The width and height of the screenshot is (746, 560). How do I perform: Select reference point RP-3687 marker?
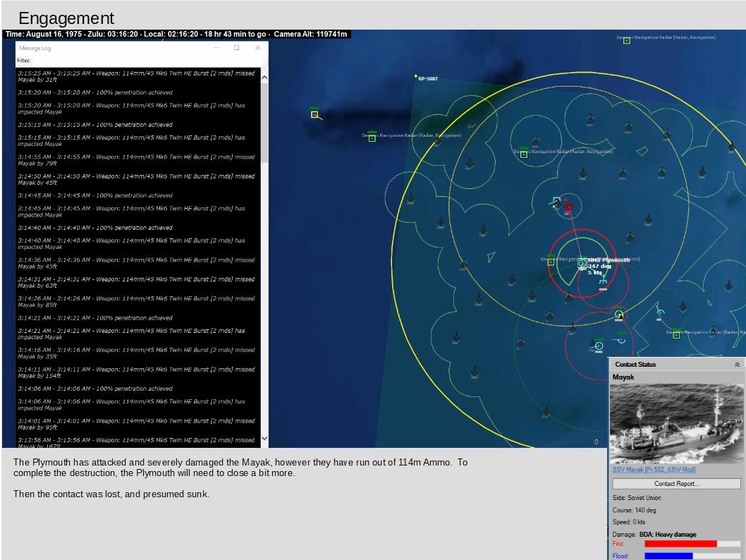[416, 76]
